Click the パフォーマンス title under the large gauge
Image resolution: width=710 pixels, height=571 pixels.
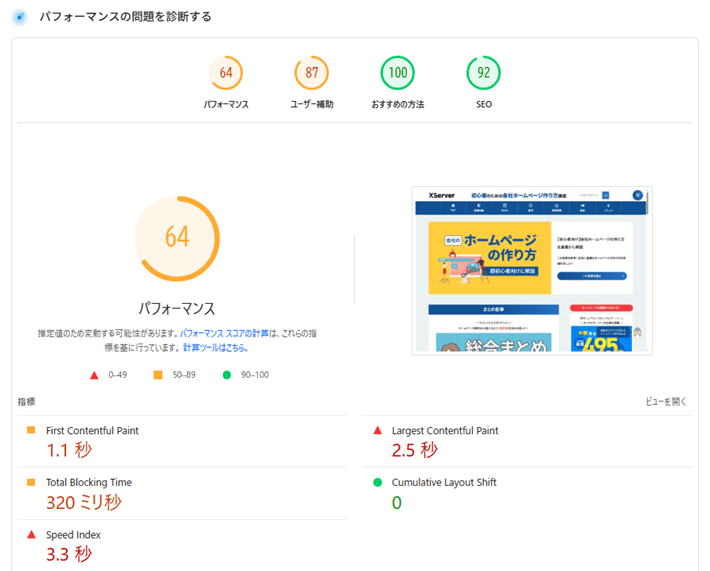click(177, 308)
